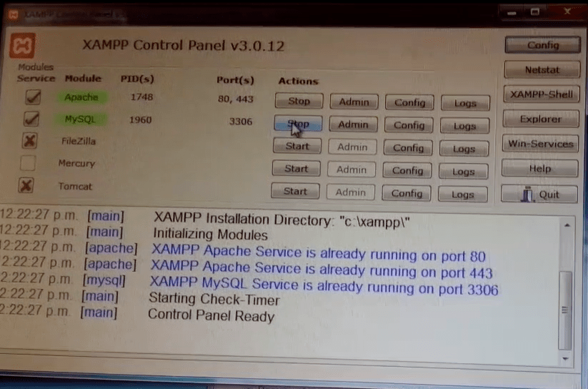The width and height of the screenshot is (588, 389).
Task: Toggle the Apache service checkbox
Action: [33, 97]
